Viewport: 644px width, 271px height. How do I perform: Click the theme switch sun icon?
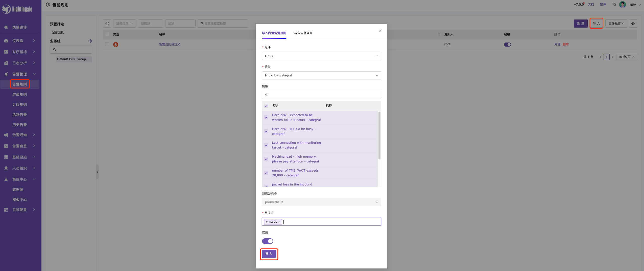click(x=614, y=5)
